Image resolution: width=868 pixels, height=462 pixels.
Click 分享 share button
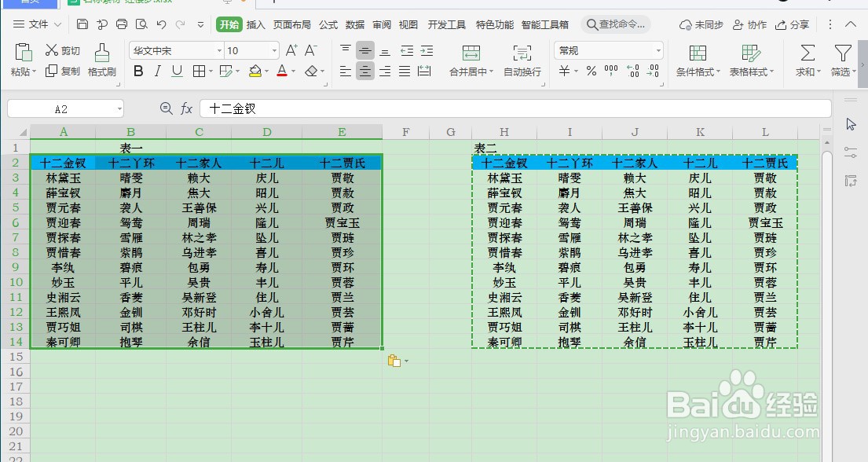pos(792,25)
